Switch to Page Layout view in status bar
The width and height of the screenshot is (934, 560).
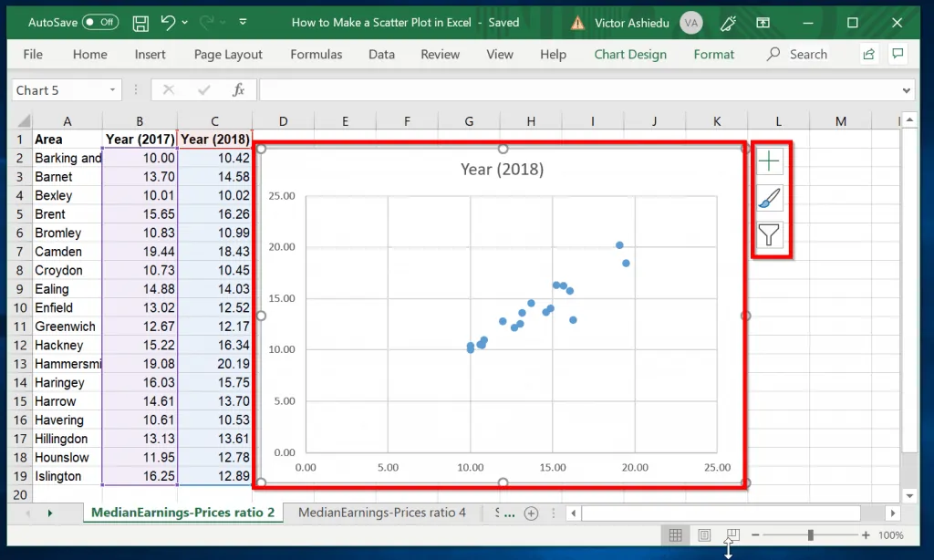[x=704, y=535]
